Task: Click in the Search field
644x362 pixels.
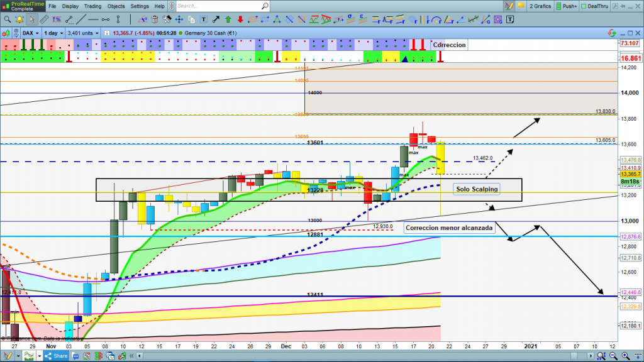Action: tap(220, 6)
